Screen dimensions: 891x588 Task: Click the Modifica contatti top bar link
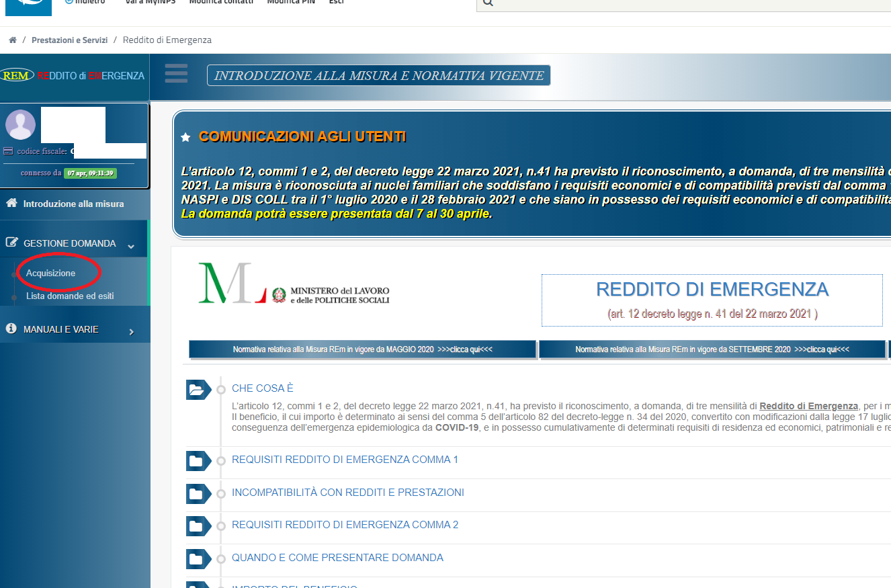pos(221,2)
